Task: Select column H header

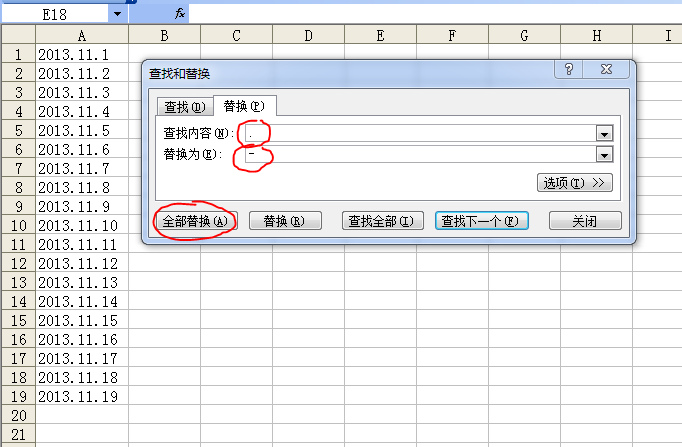Action: [597, 35]
